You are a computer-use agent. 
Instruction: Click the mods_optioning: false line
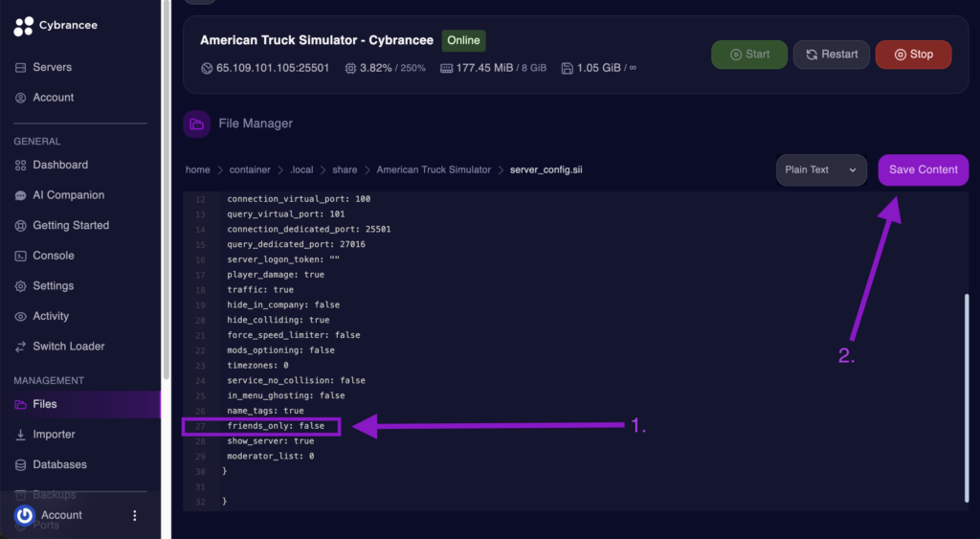[280, 350]
